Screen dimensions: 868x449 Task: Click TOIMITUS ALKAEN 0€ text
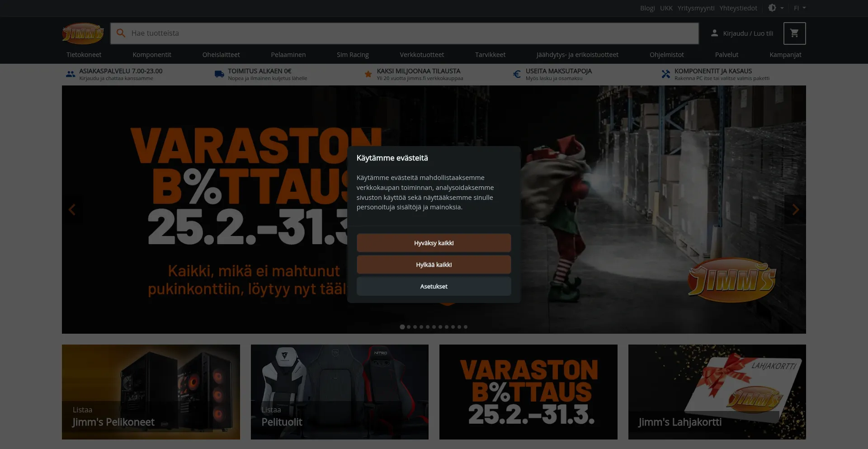(x=259, y=71)
